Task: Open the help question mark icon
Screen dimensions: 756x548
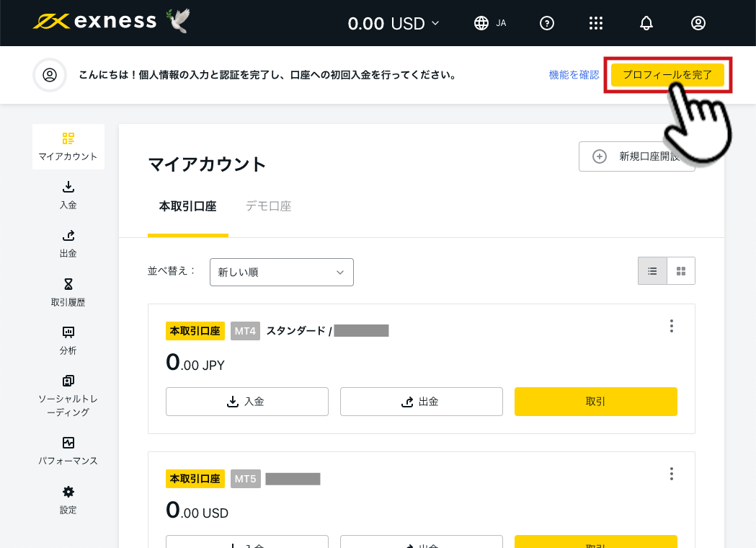Action: (x=547, y=23)
